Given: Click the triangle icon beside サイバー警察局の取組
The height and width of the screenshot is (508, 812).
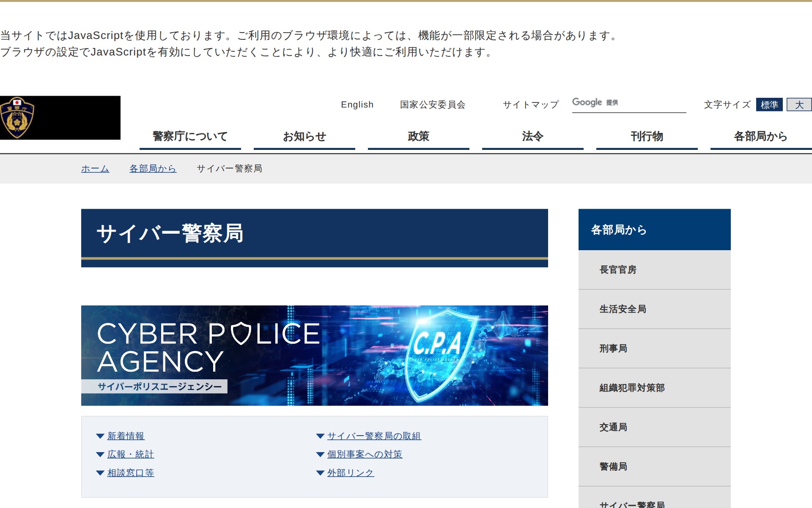Looking at the screenshot, I should pos(320,436).
